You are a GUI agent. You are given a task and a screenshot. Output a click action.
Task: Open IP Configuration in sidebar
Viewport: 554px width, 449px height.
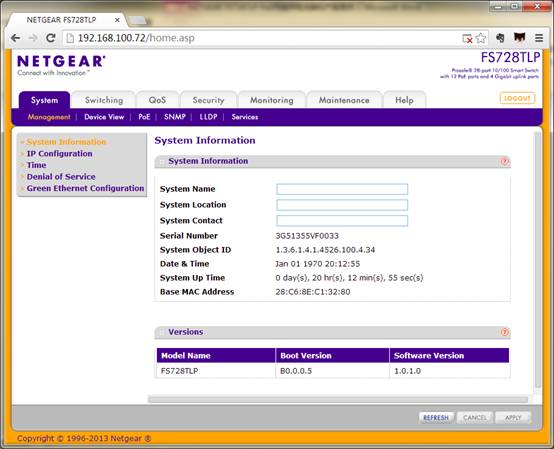59,154
